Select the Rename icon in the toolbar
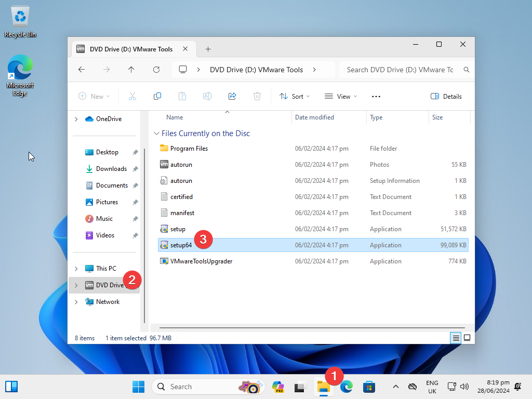This screenshot has height=399, width=532. point(207,96)
